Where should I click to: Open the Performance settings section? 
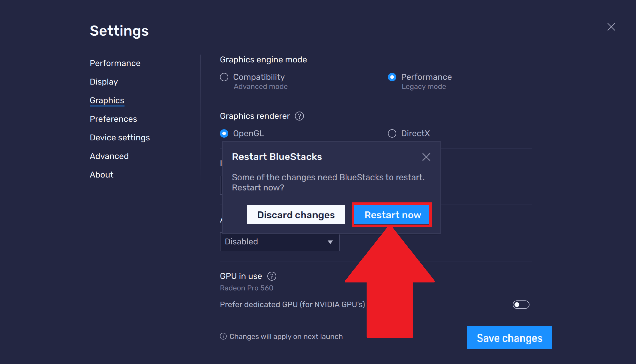[115, 63]
